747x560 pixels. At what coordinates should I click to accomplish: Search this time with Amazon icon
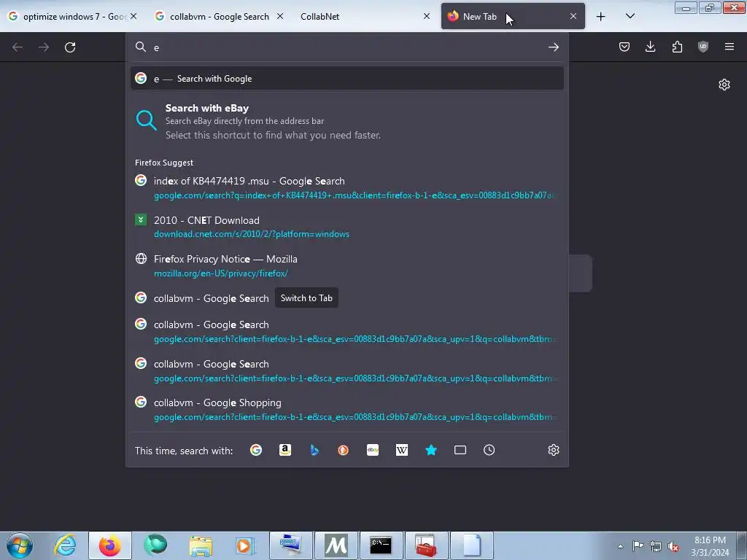tap(285, 450)
